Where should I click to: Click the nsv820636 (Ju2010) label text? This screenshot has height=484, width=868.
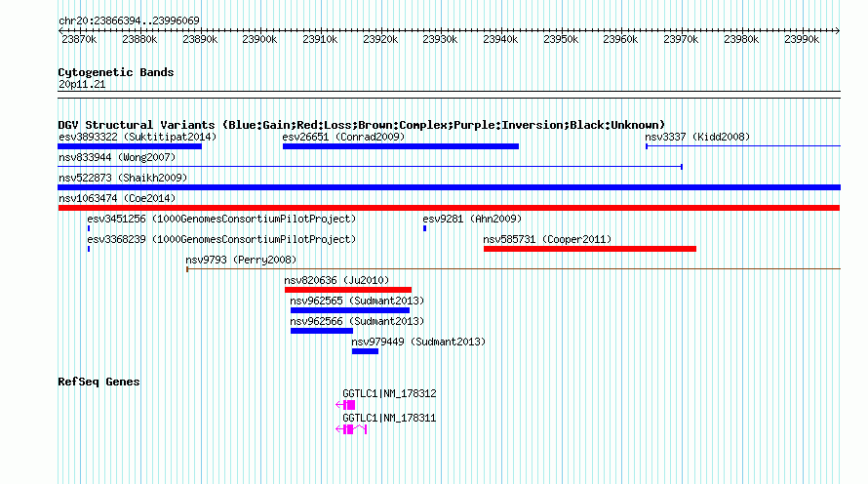336,280
